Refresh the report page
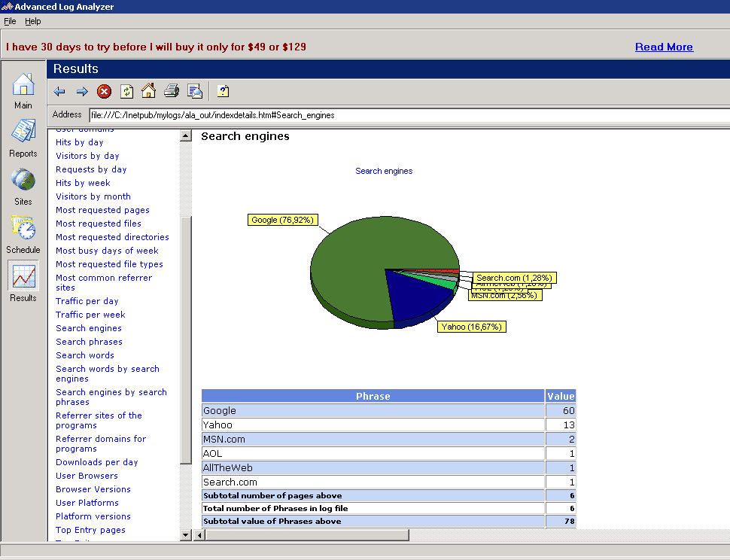This screenshot has width=730, height=560. (x=126, y=92)
